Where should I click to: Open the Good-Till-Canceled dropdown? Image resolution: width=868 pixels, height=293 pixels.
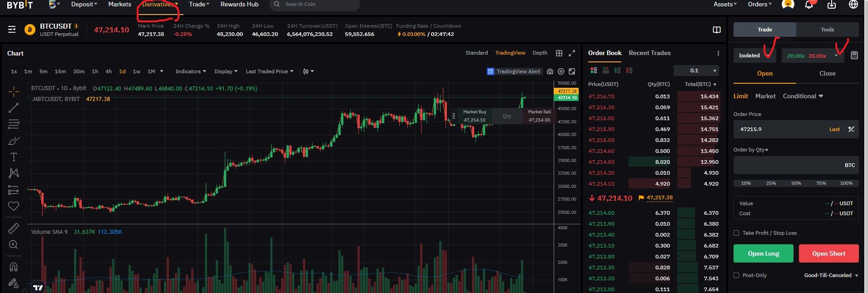(831, 275)
